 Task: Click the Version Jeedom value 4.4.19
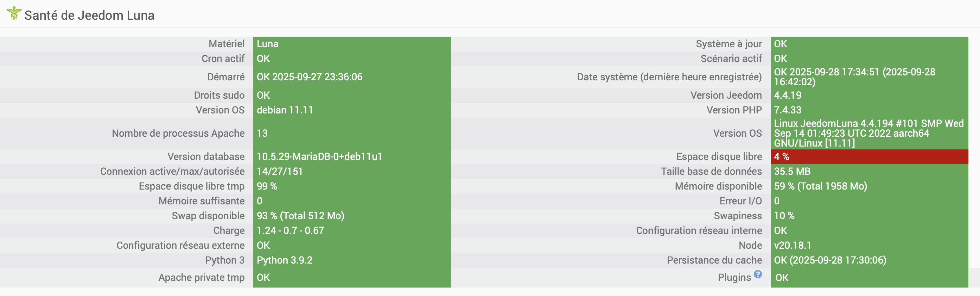pos(788,95)
